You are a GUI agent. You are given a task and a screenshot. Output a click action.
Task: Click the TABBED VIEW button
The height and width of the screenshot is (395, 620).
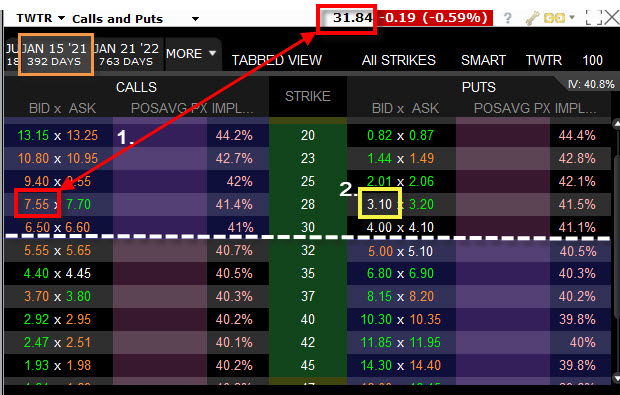click(277, 60)
